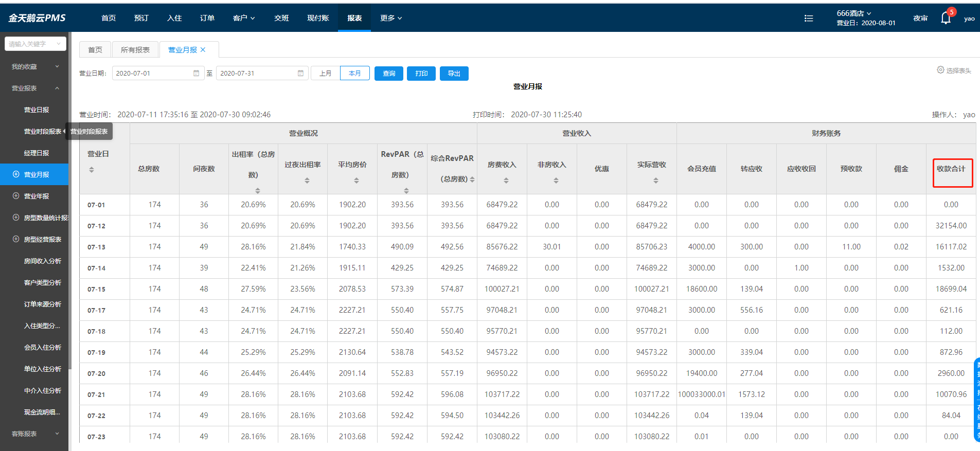Image resolution: width=980 pixels, height=451 pixels.
Task: Open 入住 in top navigation
Action: click(x=174, y=18)
